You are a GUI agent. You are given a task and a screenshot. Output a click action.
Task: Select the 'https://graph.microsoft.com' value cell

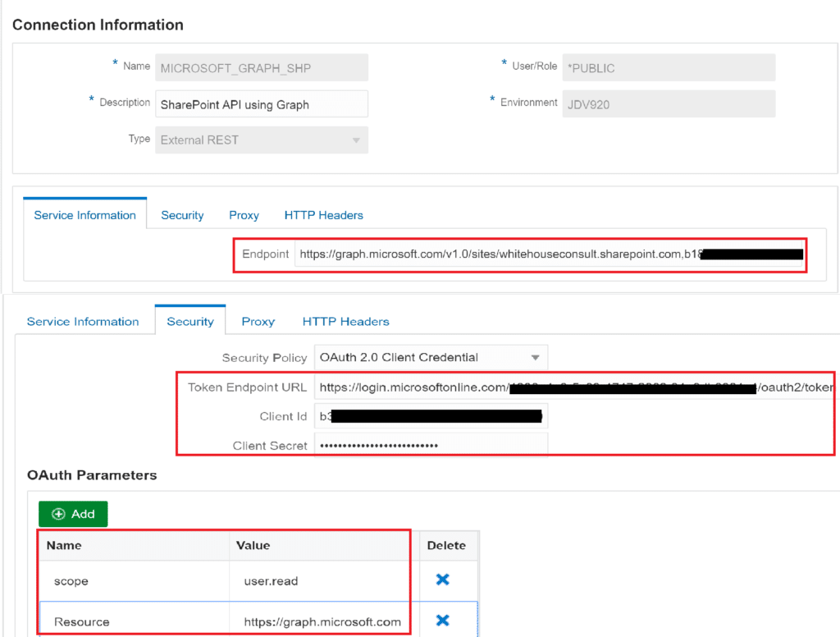(324, 621)
